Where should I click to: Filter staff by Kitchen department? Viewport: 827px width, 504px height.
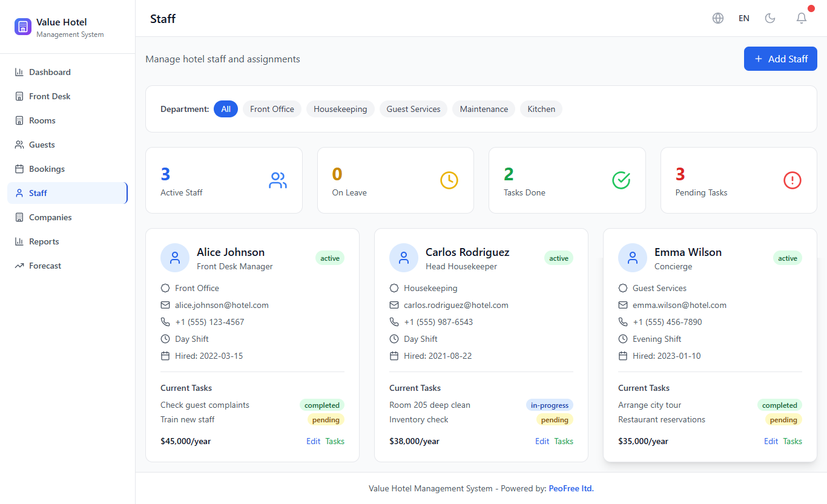541,109
